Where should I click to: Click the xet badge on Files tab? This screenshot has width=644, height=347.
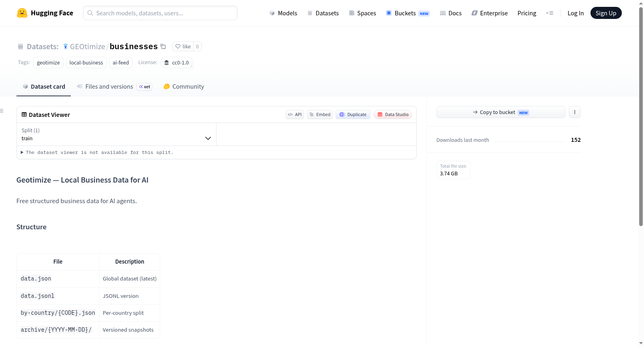pos(144,87)
